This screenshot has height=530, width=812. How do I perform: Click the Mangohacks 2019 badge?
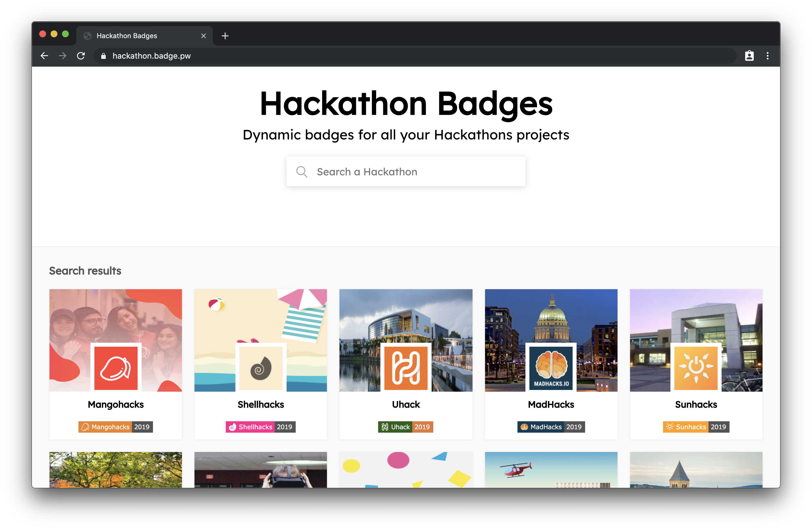116,427
